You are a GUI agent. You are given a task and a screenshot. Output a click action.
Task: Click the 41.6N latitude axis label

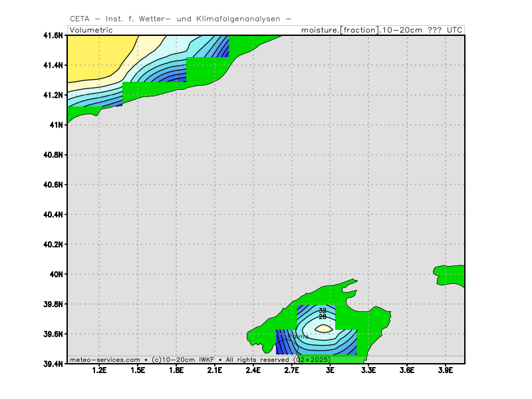pos(53,35)
